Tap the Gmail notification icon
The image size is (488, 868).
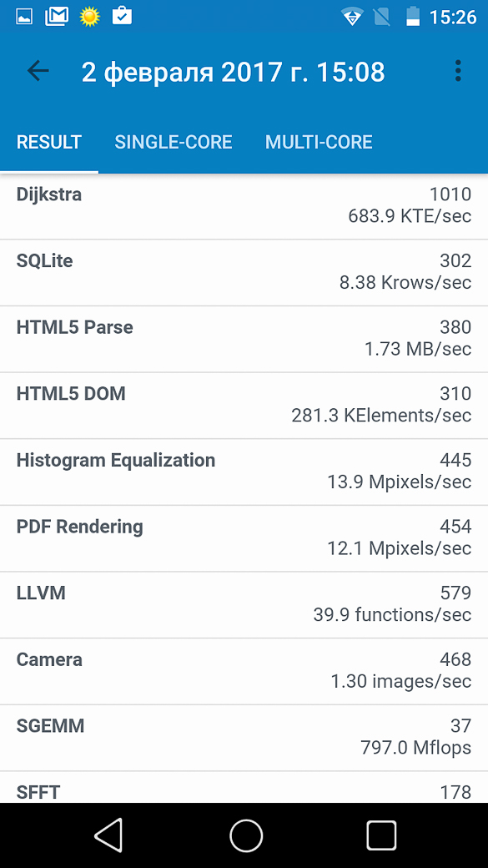pyautogui.click(x=57, y=16)
